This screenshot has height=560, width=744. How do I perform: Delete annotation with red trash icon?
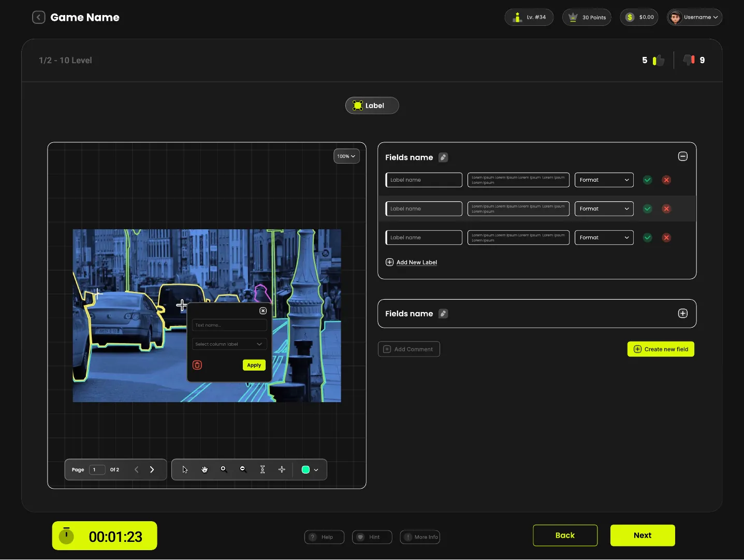coord(197,365)
